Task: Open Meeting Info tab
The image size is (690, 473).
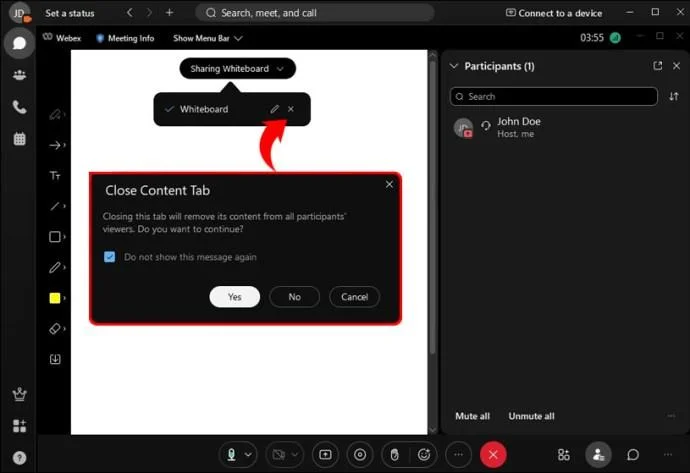Action: pyautogui.click(x=125, y=38)
